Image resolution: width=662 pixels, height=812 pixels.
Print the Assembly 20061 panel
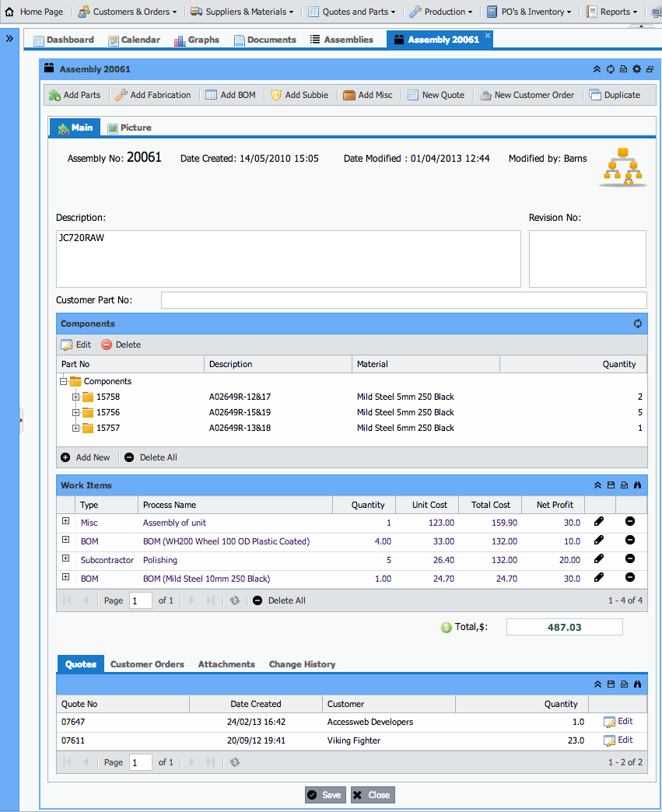tap(624, 69)
